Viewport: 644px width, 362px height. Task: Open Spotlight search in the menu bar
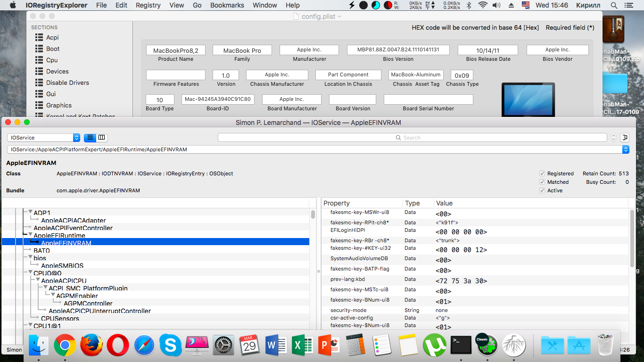(614, 5)
